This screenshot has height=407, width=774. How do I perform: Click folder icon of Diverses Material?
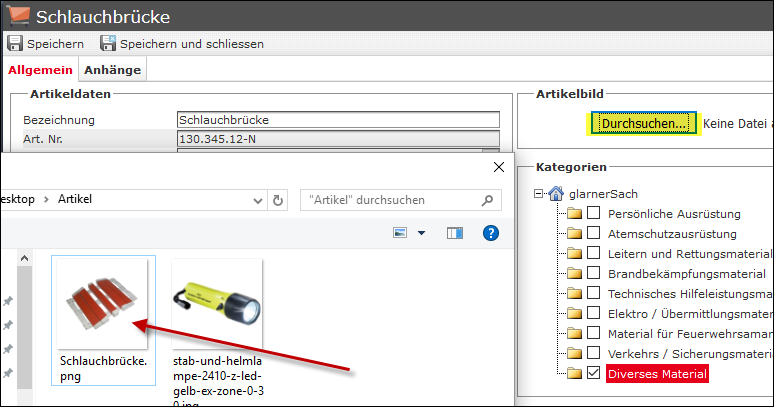tap(574, 373)
